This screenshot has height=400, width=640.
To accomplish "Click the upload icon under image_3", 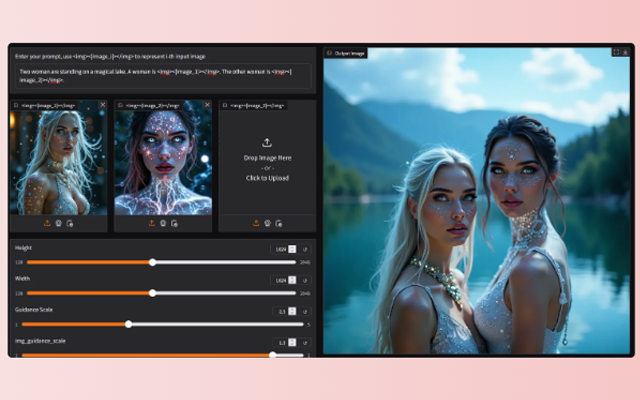I will (256, 223).
